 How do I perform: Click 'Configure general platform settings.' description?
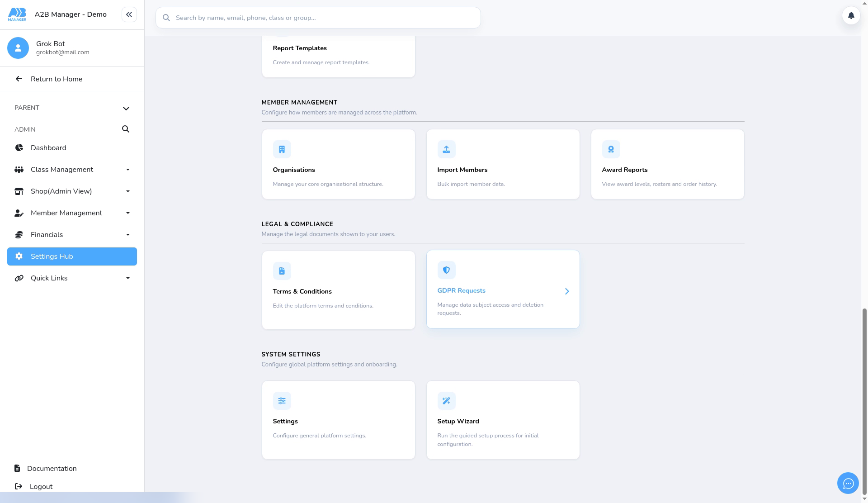(x=319, y=436)
